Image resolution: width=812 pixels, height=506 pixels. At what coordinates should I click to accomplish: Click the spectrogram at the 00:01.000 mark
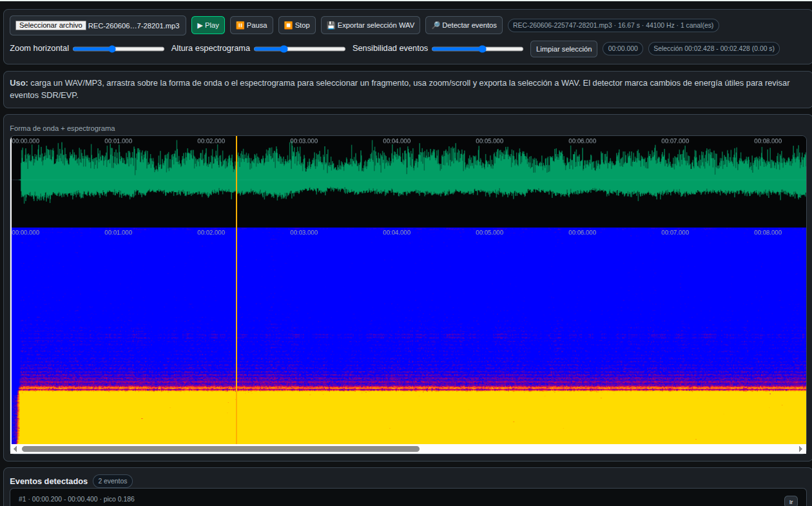[118, 335]
